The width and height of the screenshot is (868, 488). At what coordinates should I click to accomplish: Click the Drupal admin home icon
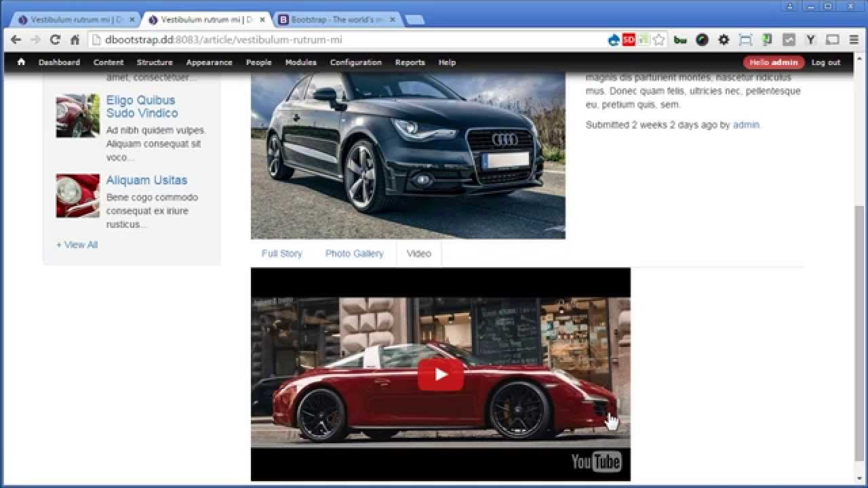[21, 62]
